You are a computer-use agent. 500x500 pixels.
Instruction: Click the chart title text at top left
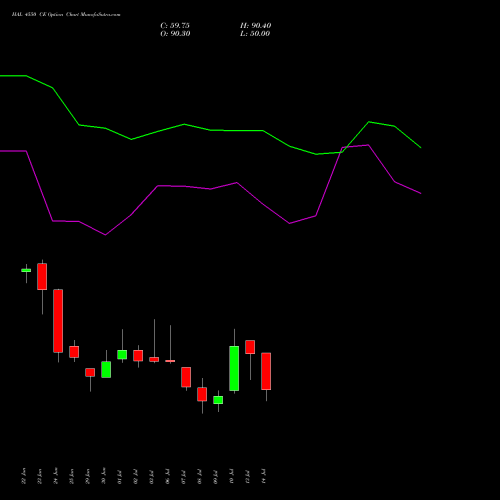66,15
